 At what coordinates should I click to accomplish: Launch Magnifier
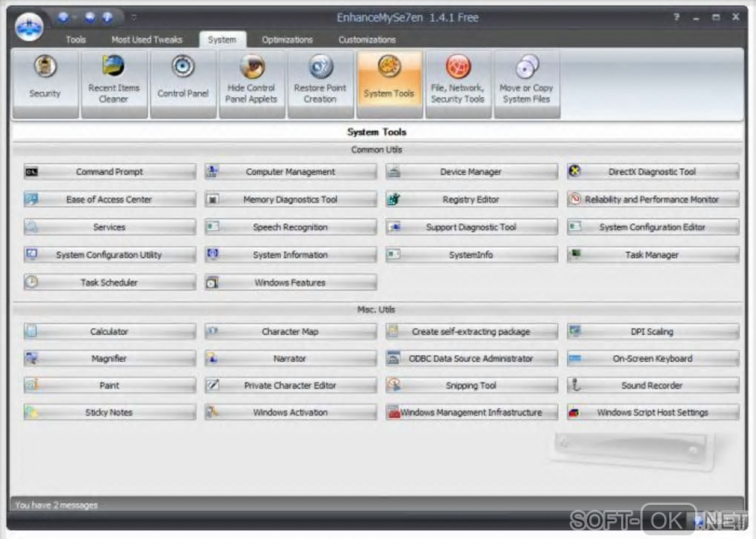click(110, 358)
